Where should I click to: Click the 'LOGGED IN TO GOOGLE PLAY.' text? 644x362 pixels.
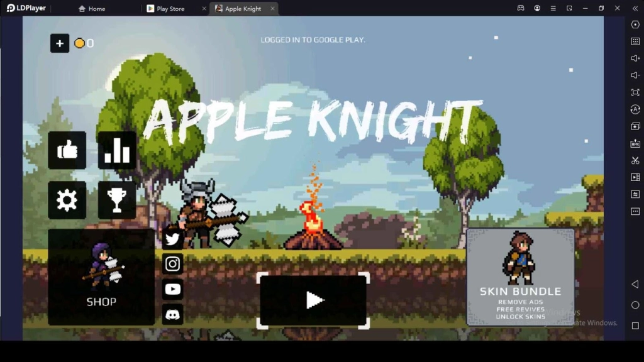(313, 40)
